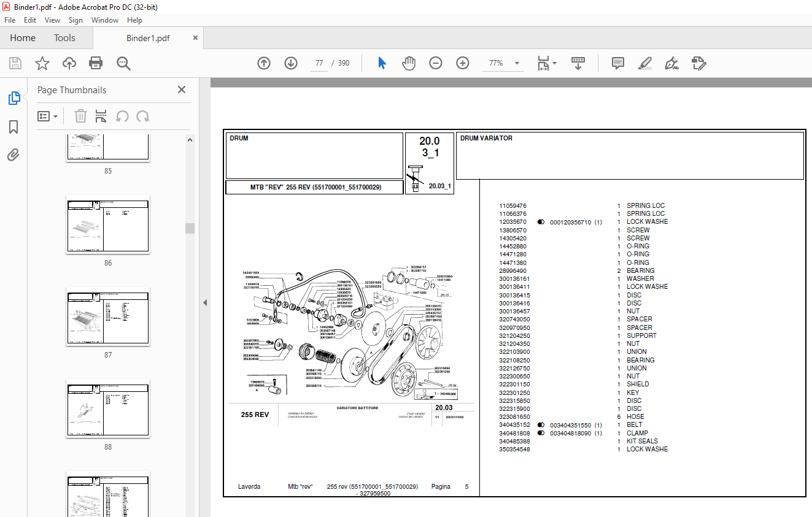Open the zoom level dropdown
This screenshot has width=812, height=517.
point(517,63)
